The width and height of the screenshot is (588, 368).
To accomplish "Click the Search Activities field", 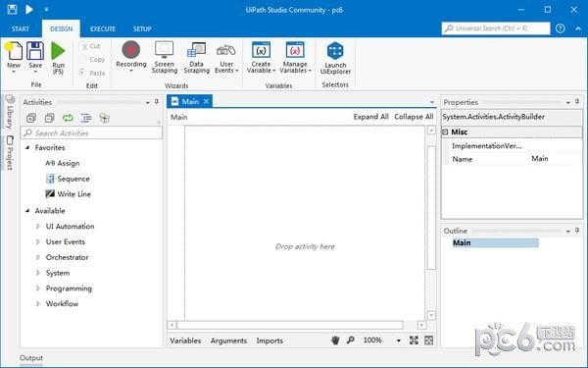I will pyautogui.click(x=92, y=132).
